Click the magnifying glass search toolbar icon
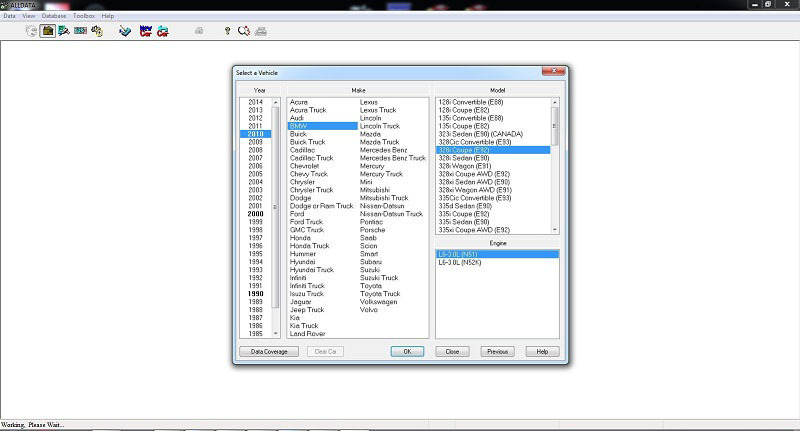This screenshot has width=800, height=431. (x=244, y=31)
